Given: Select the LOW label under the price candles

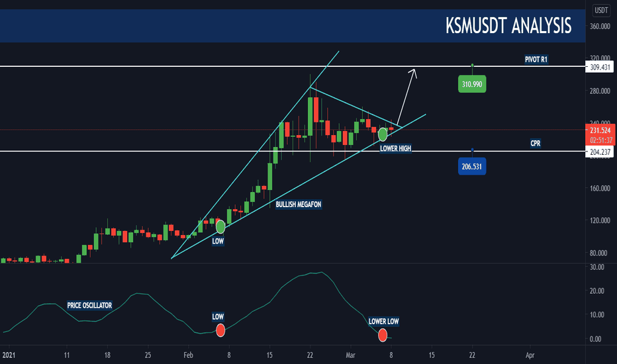Looking at the screenshot, I should click(218, 241).
